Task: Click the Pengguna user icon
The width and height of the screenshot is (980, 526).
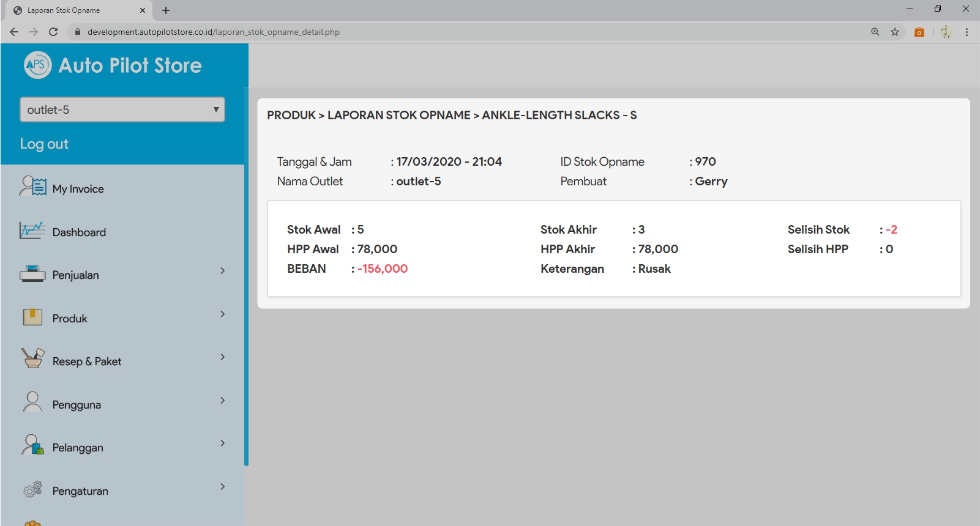Action: (32, 402)
